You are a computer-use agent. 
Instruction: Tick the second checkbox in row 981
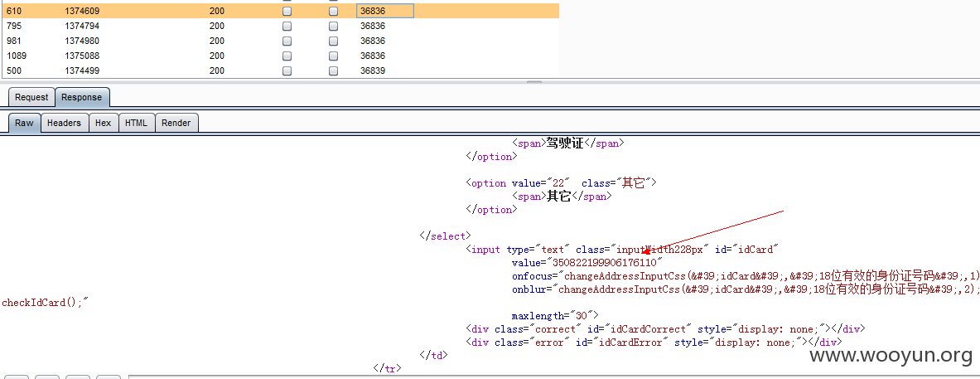333,41
